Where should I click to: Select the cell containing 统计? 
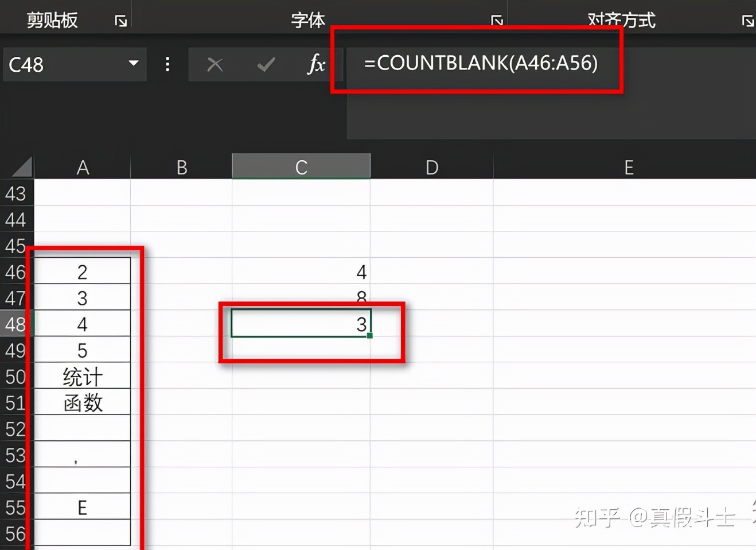point(82,376)
